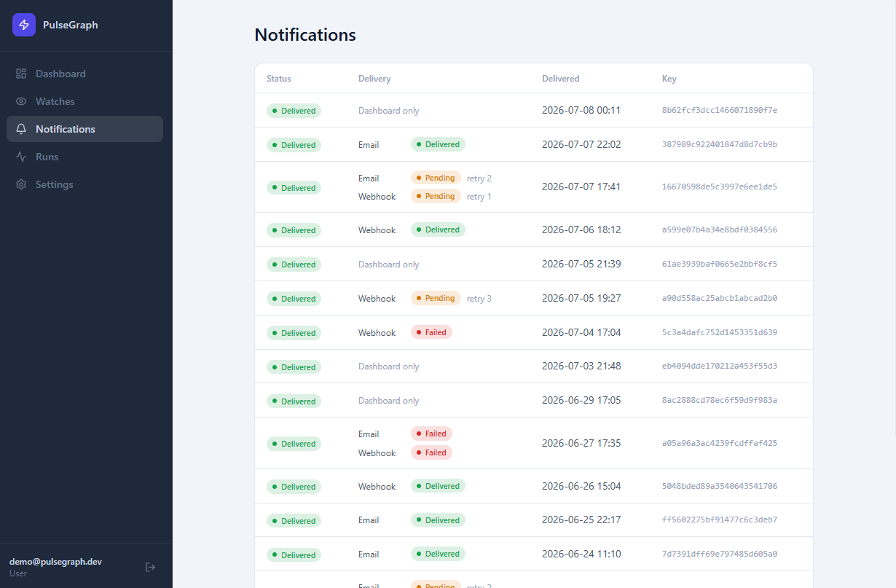The height and width of the screenshot is (588, 896).
Task: Click the User role label
Action: (x=18, y=573)
